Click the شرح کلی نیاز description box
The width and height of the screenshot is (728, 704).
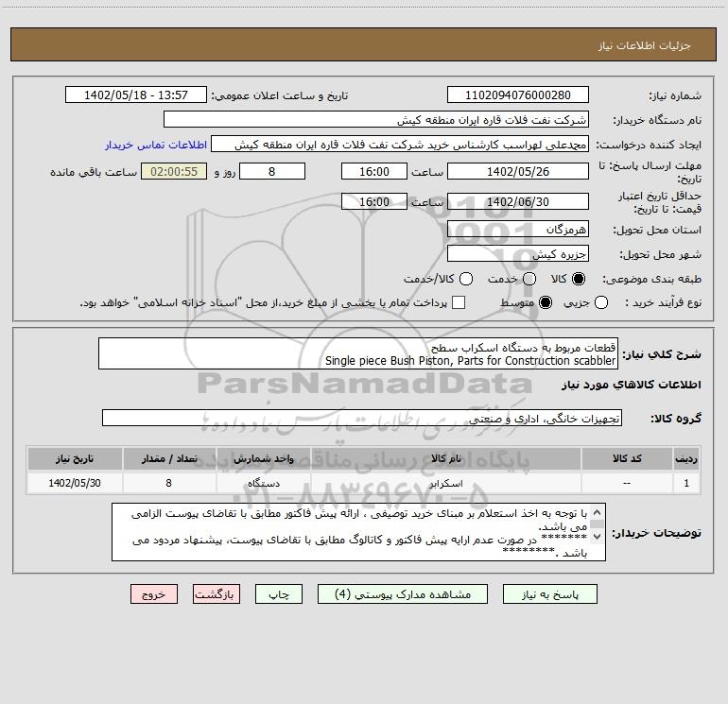[358, 353]
